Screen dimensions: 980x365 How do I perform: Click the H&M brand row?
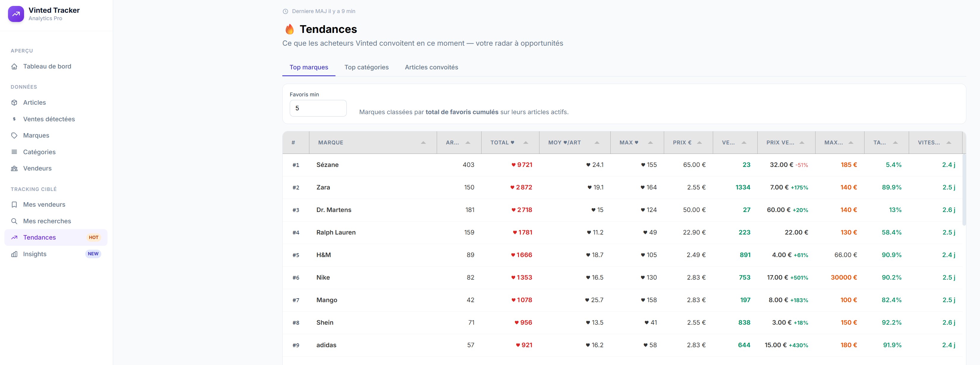point(622,255)
